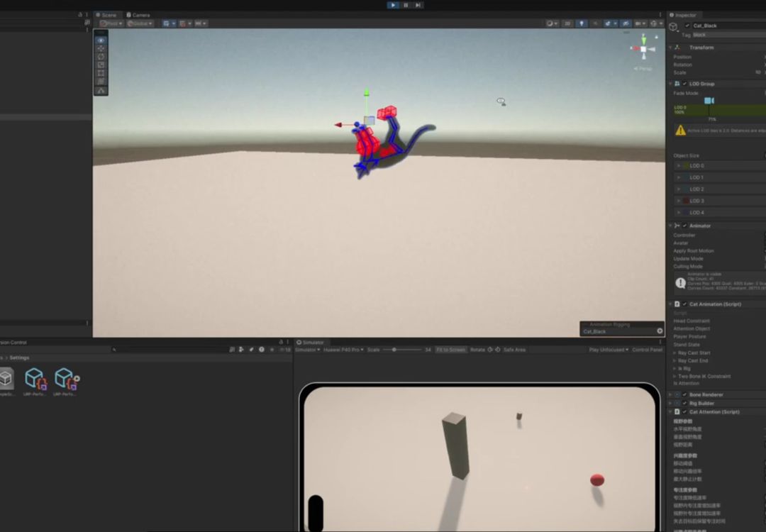Image resolution: width=766 pixels, height=532 pixels.
Task: Click the pause button in top bar
Action: [x=406, y=5]
